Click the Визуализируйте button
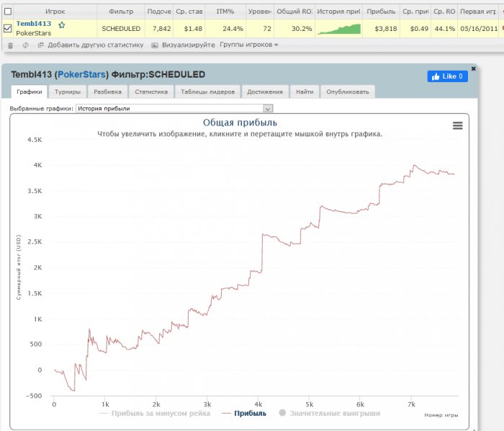This screenshot has width=504, height=431. pyautogui.click(x=189, y=45)
